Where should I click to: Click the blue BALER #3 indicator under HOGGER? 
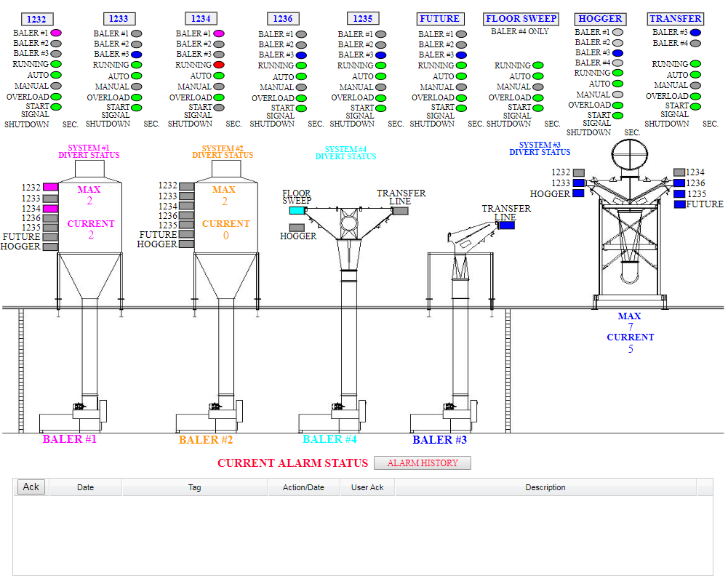[x=617, y=53]
